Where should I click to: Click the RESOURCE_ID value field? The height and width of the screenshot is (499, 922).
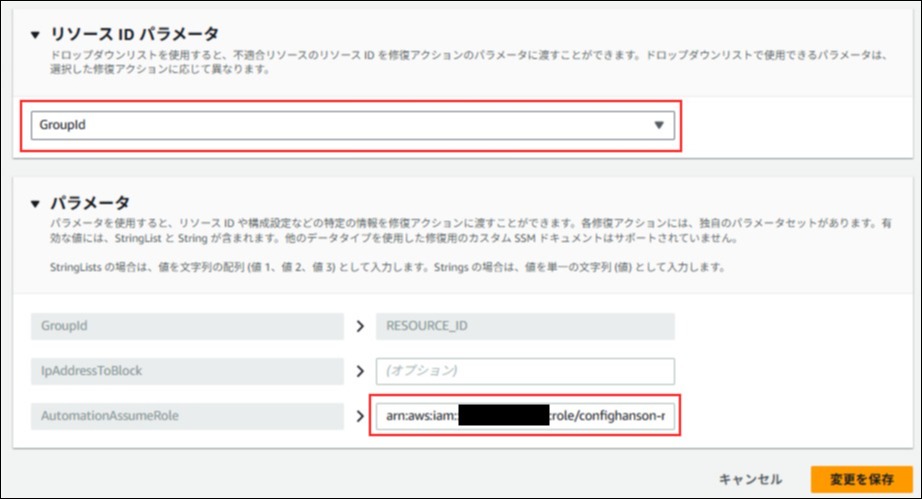pyautogui.click(x=524, y=327)
